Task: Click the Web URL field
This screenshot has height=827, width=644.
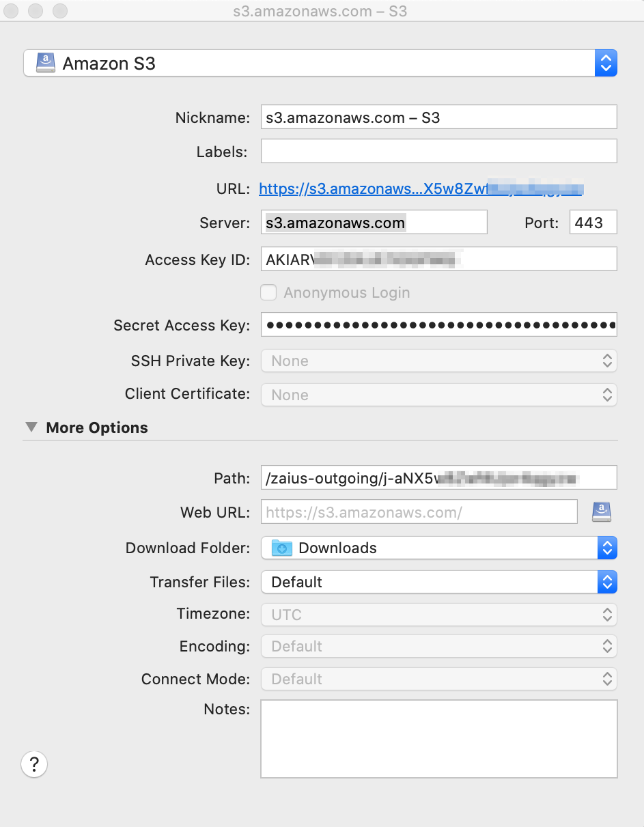Action: (419, 512)
